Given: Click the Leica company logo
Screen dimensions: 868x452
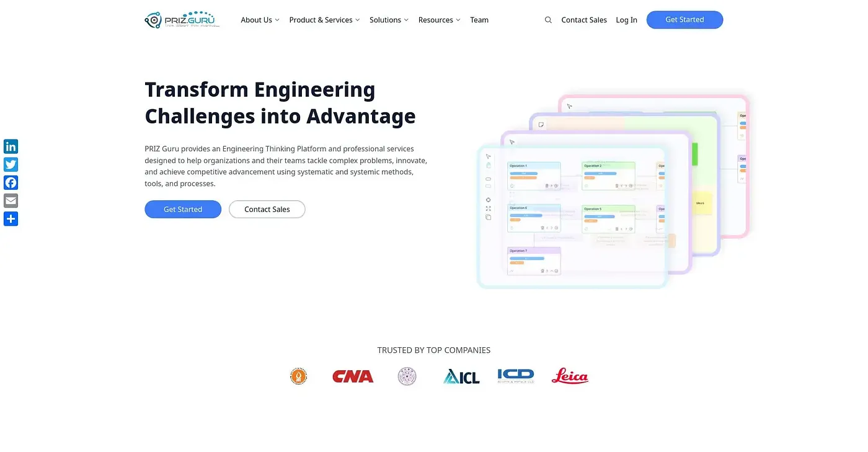Looking at the screenshot, I should tap(570, 376).
